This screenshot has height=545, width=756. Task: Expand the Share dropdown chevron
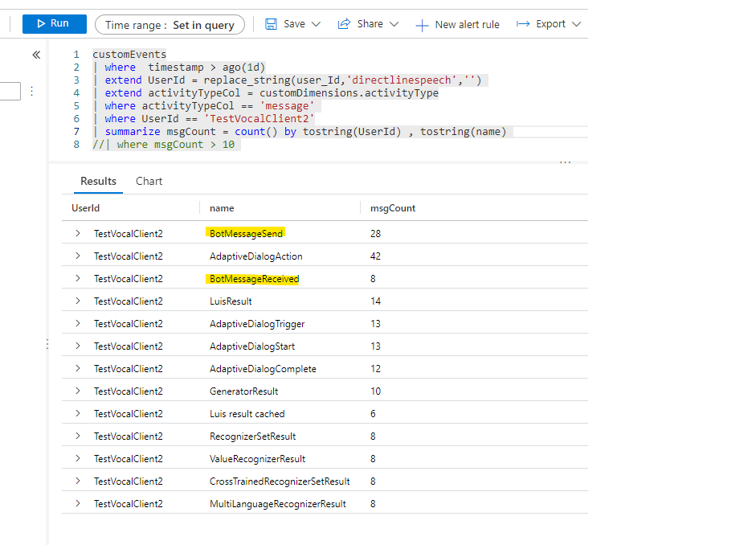pyautogui.click(x=394, y=24)
